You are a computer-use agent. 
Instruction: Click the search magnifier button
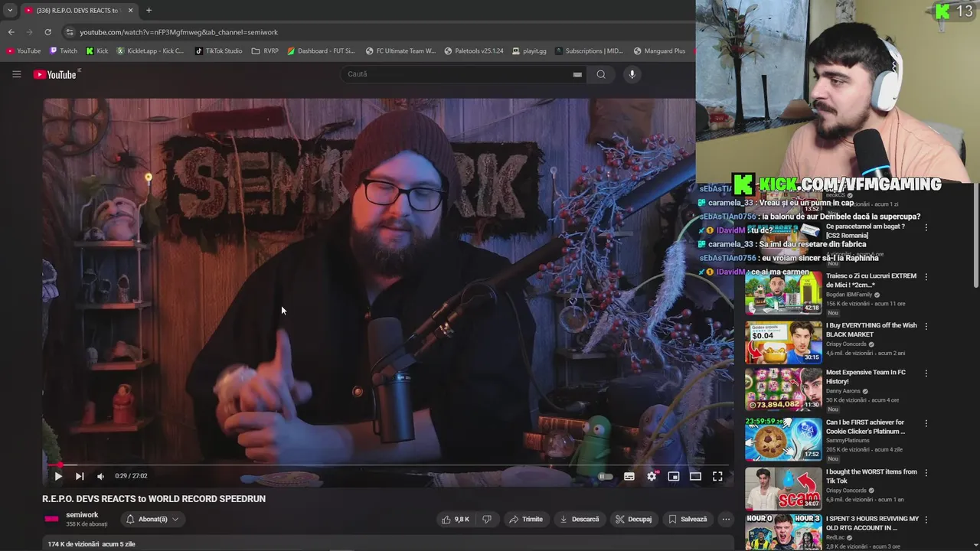(601, 74)
